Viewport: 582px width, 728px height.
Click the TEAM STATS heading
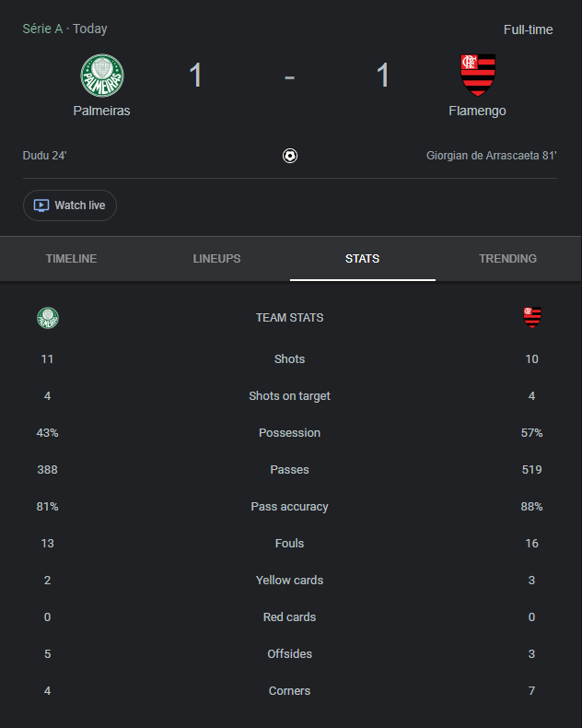(289, 318)
